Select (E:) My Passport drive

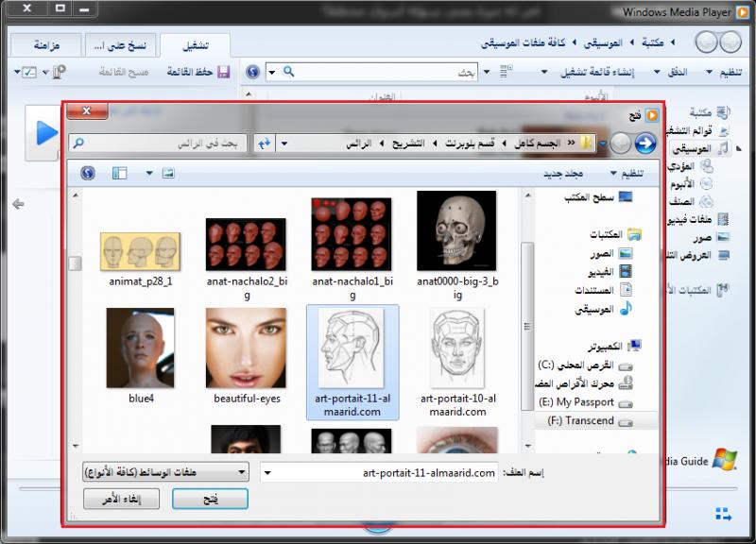(x=585, y=402)
